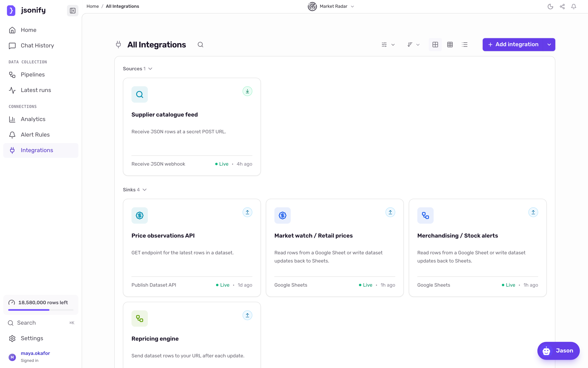Click the Price observations API dollar icon
Image resolution: width=588 pixels, height=368 pixels.
click(x=139, y=215)
